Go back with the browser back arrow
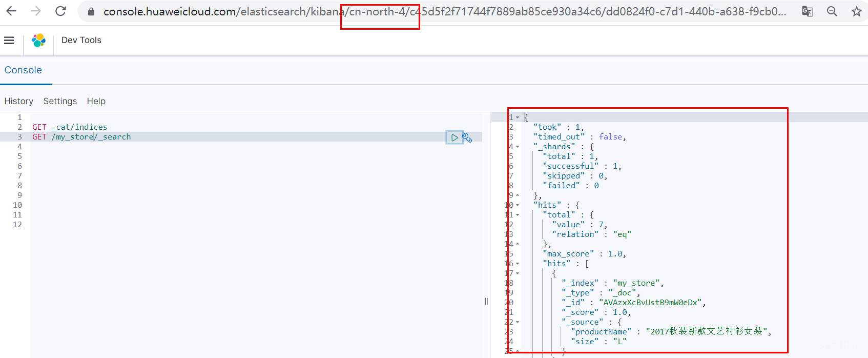Image resolution: width=868 pixels, height=358 pixels. tap(11, 11)
